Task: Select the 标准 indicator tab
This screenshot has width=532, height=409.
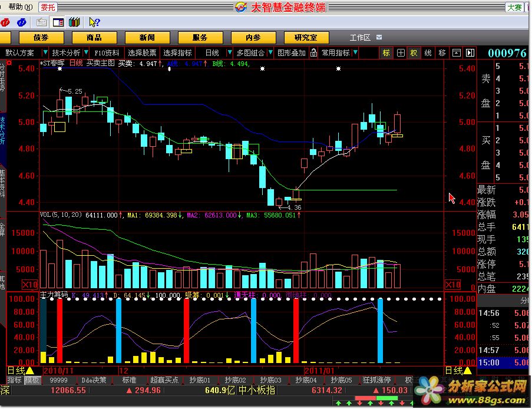Action: (x=129, y=380)
